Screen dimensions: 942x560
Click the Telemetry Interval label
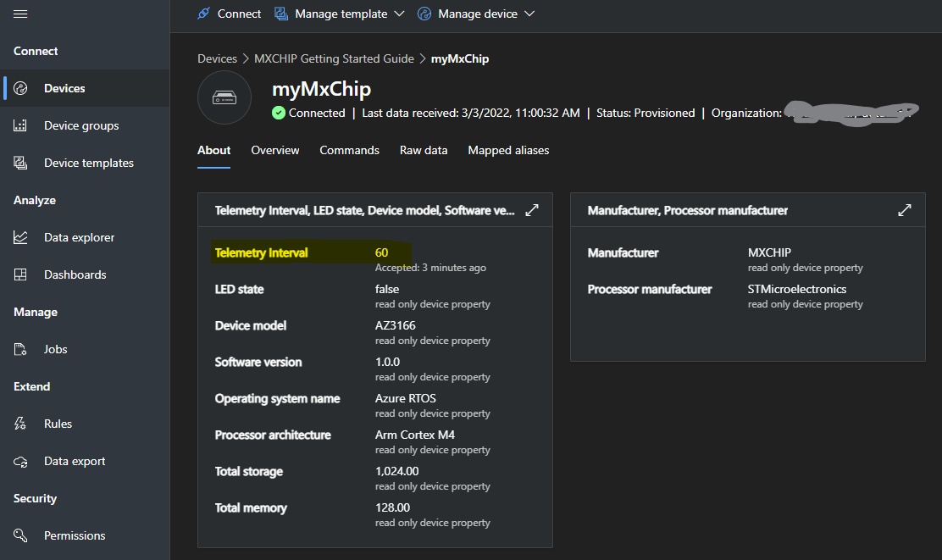261,253
